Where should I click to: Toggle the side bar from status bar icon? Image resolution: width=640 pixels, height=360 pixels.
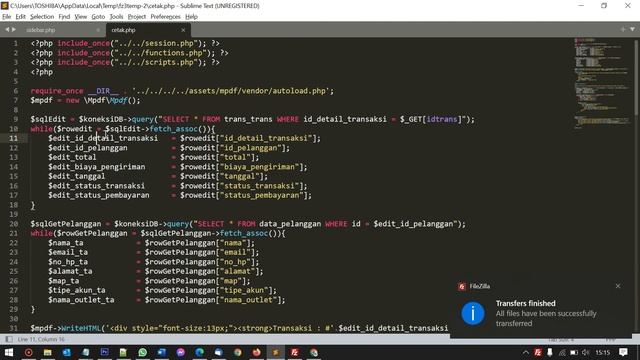coord(9,339)
